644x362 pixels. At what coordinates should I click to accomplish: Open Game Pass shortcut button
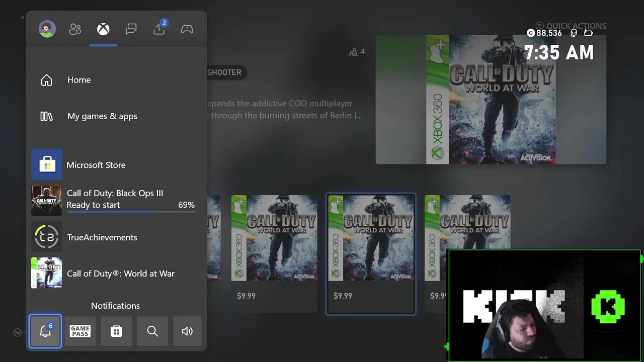pyautogui.click(x=80, y=331)
